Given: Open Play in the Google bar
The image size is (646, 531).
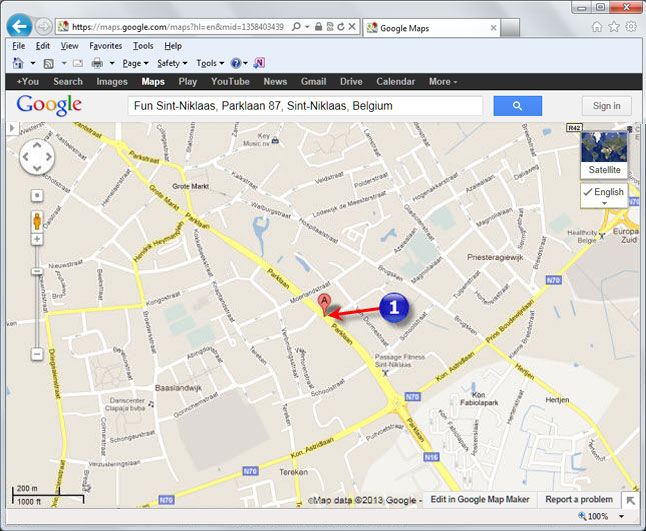Looking at the screenshot, I should [x=188, y=82].
